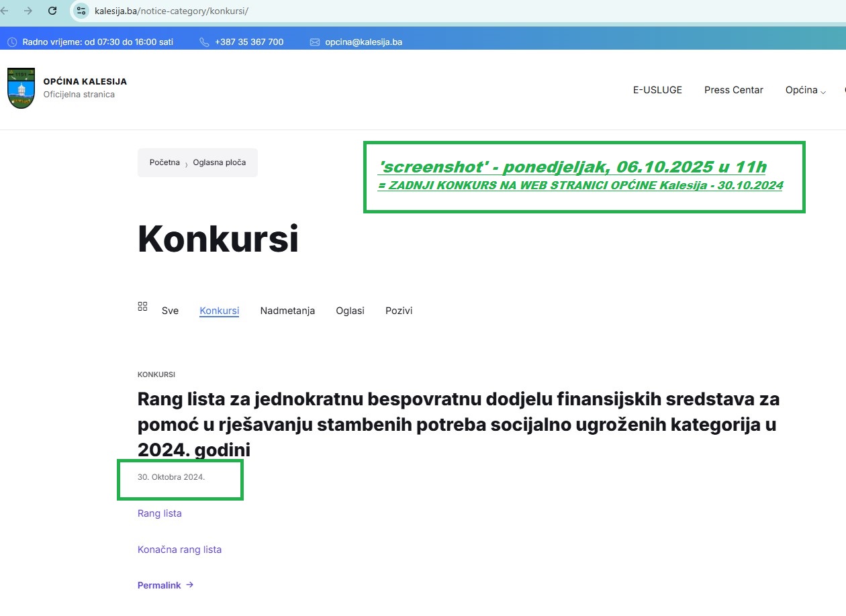Click the envelope email icon
This screenshot has height=616, width=846.
point(315,42)
